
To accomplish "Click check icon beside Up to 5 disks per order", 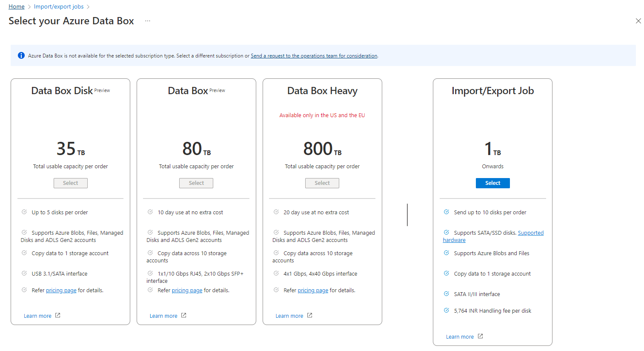I will click(24, 212).
